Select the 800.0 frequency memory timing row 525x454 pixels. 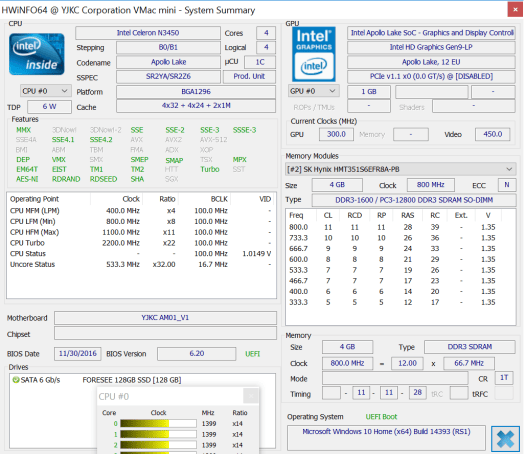click(x=392, y=227)
